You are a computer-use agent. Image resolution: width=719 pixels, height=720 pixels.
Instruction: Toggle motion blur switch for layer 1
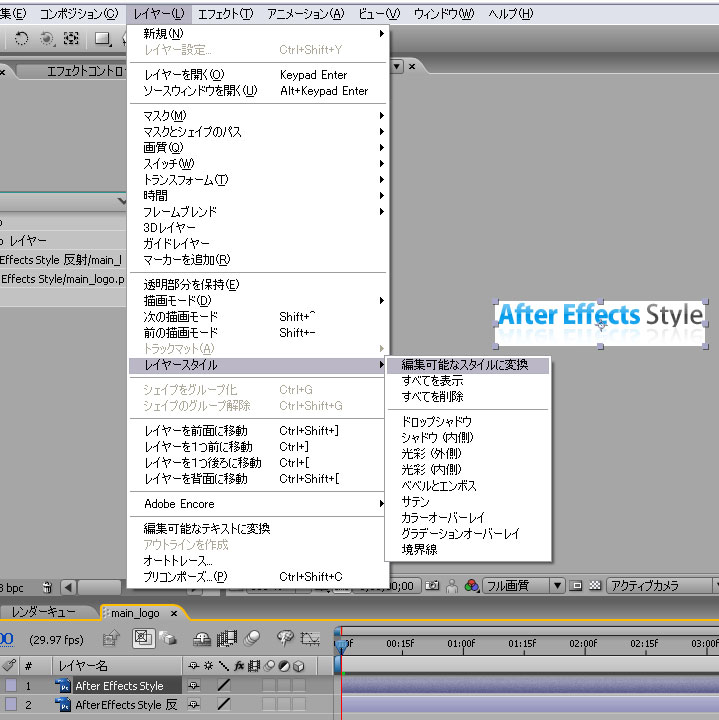[x=269, y=686]
